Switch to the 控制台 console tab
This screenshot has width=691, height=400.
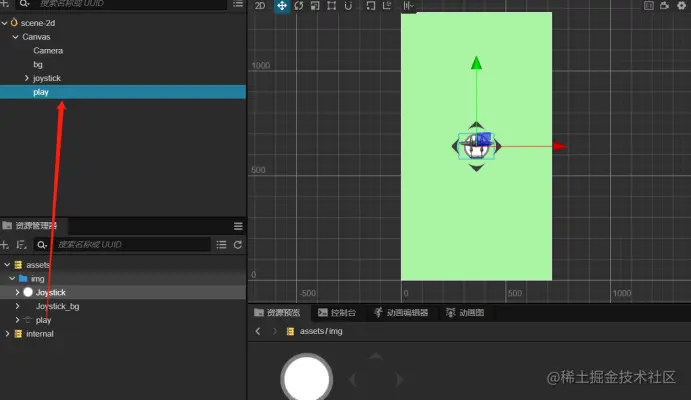pyautogui.click(x=337, y=313)
